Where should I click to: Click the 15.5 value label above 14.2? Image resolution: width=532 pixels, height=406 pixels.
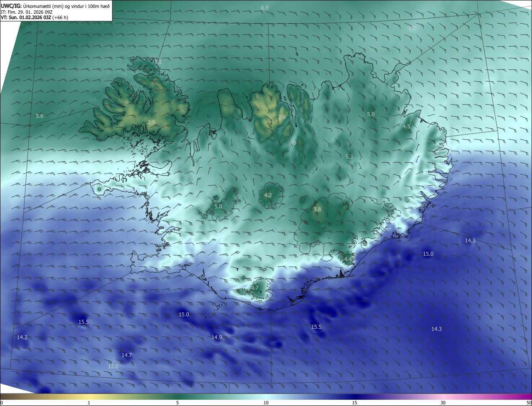[84, 322]
